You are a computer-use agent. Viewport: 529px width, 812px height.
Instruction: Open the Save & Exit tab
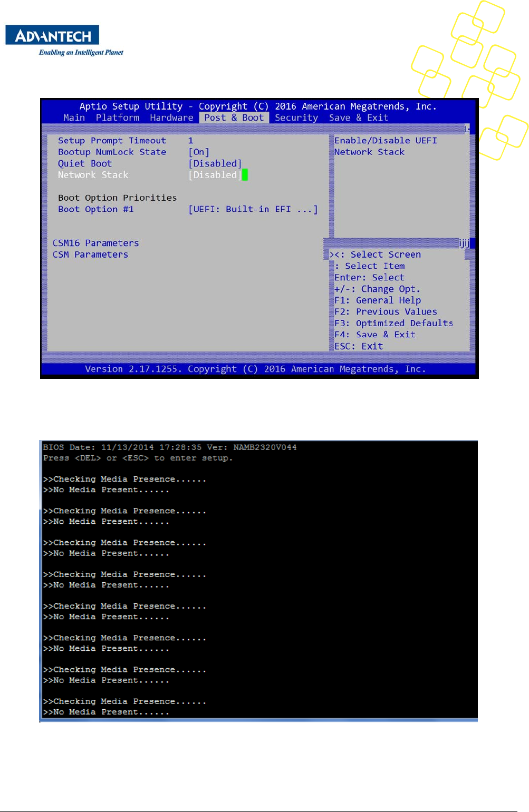(x=358, y=118)
